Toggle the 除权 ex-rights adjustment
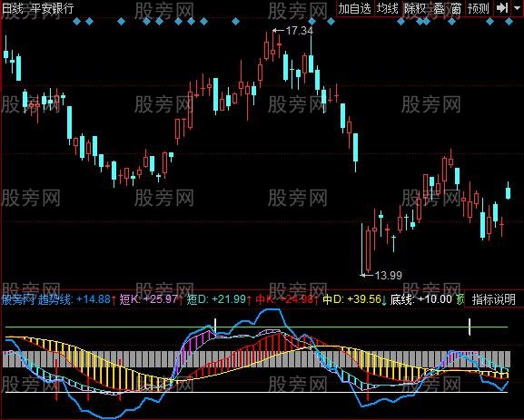 (415, 8)
